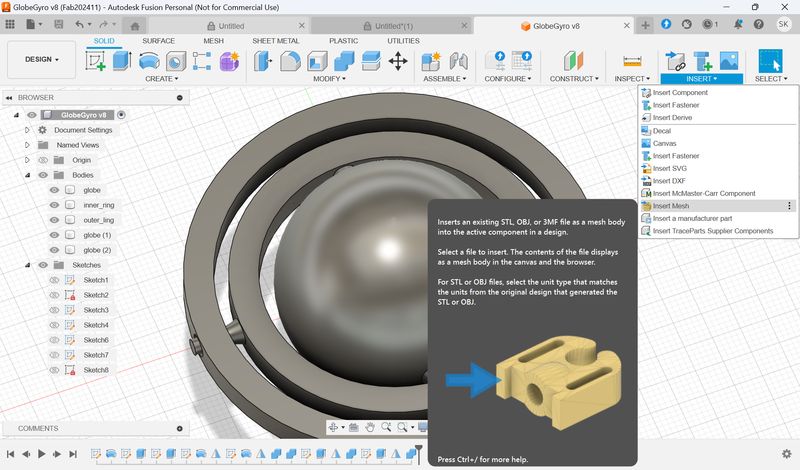Select the Joint tool

point(458,61)
